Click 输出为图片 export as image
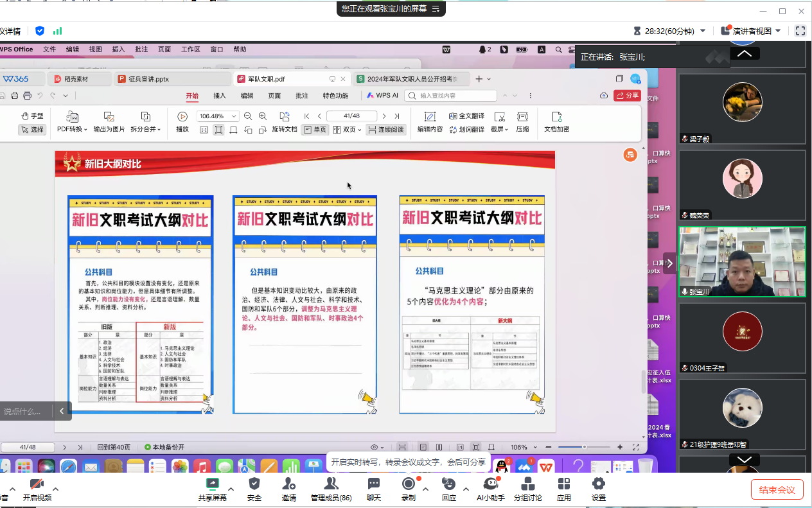812x508 pixels. (x=109, y=122)
